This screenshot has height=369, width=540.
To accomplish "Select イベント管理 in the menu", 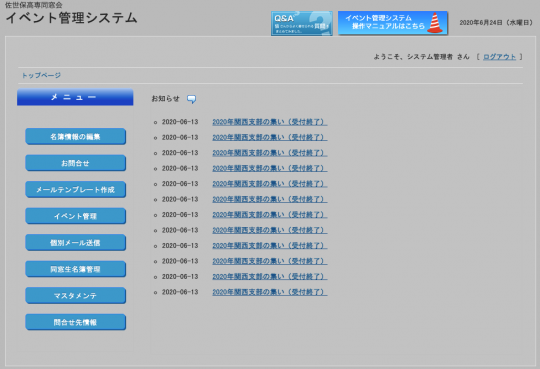I will coord(75,216).
